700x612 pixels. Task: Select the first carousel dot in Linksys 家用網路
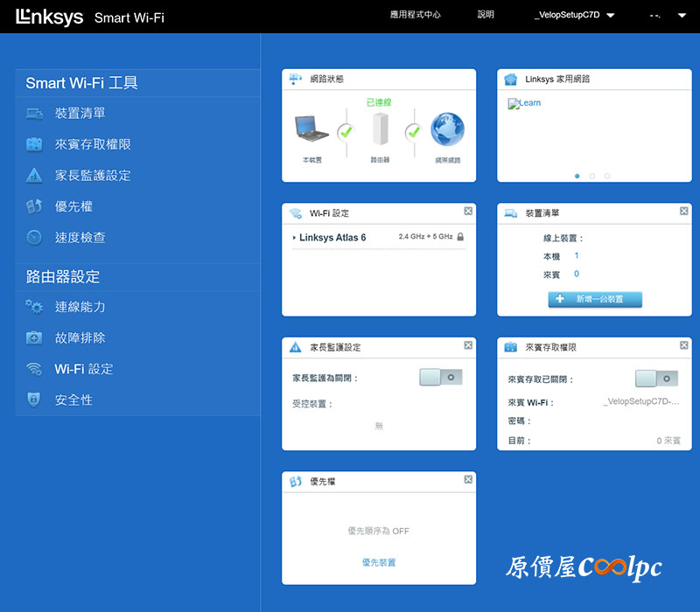[577, 177]
